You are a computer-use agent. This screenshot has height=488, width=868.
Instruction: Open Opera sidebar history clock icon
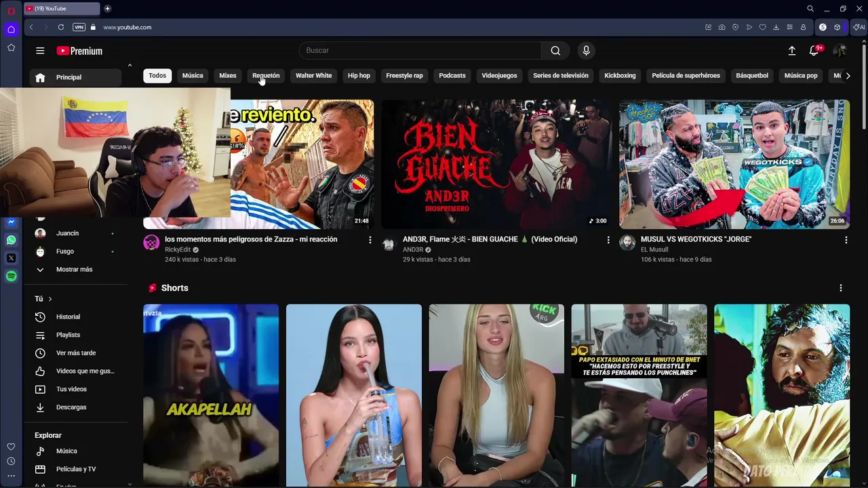pos(11,461)
